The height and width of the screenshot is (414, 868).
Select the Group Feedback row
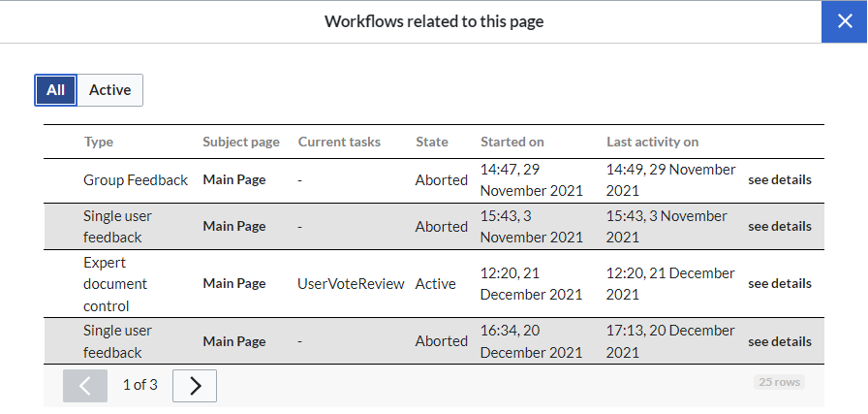434,180
